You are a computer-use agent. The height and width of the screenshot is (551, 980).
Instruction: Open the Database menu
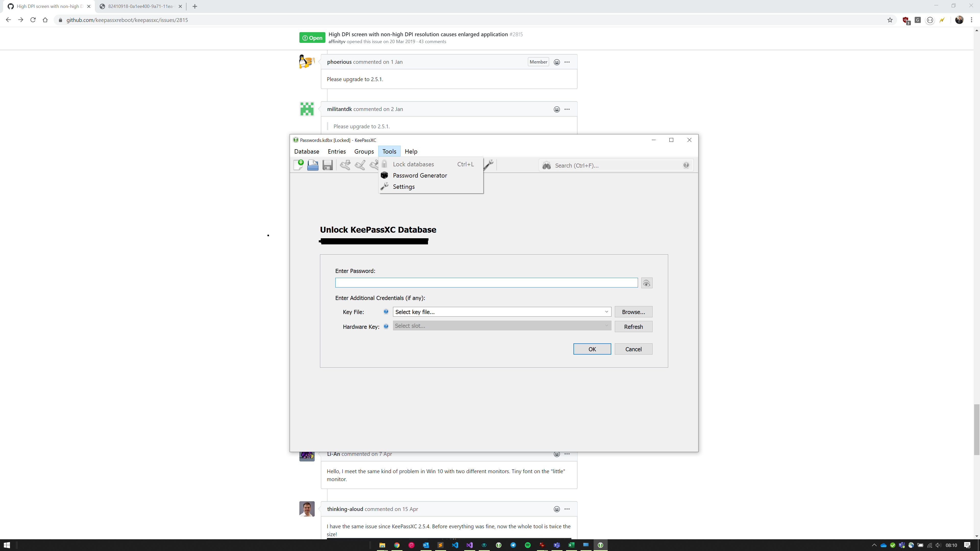[307, 151]
